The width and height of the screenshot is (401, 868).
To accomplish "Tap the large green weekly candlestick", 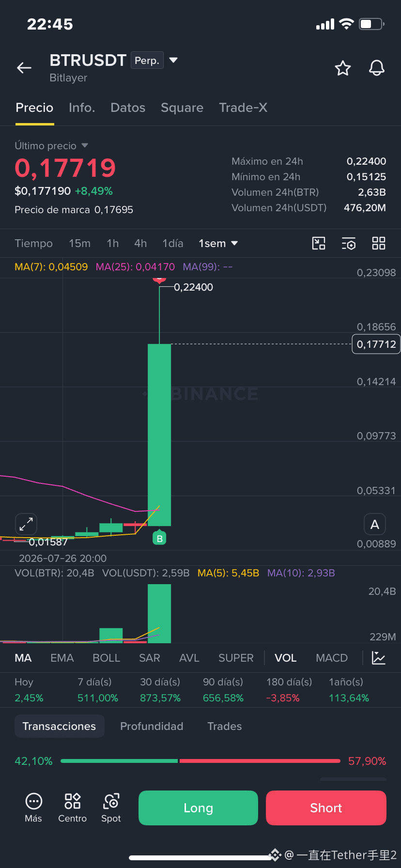I will point(159,434).
